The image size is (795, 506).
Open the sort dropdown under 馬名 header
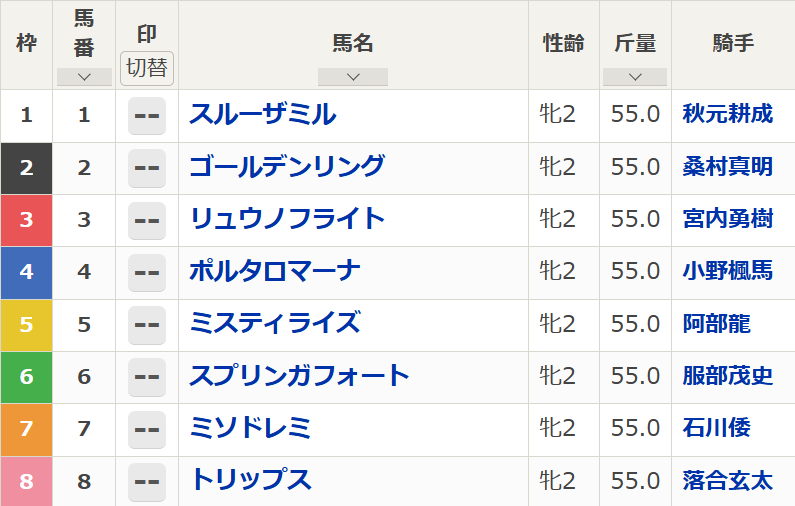click(353, 77)
